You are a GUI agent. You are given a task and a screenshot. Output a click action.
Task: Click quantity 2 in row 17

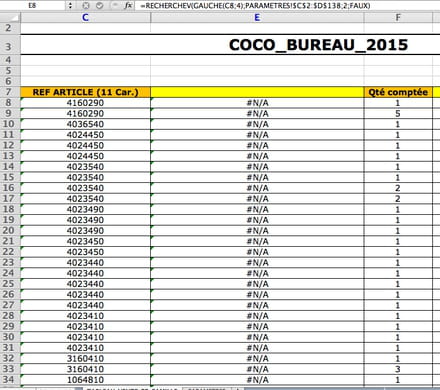point(398,199)
